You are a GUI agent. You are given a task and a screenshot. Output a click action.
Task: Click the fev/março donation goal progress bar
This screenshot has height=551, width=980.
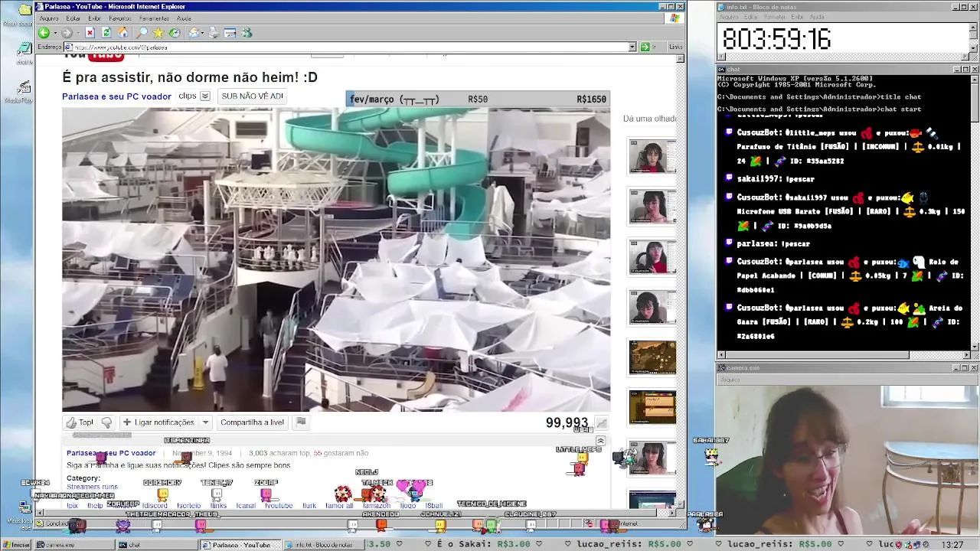pyautogui.click(x=478, y=99)
